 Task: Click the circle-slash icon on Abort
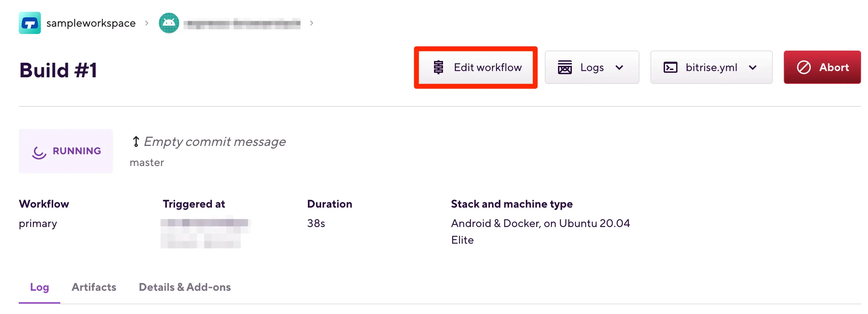point(804,67)
